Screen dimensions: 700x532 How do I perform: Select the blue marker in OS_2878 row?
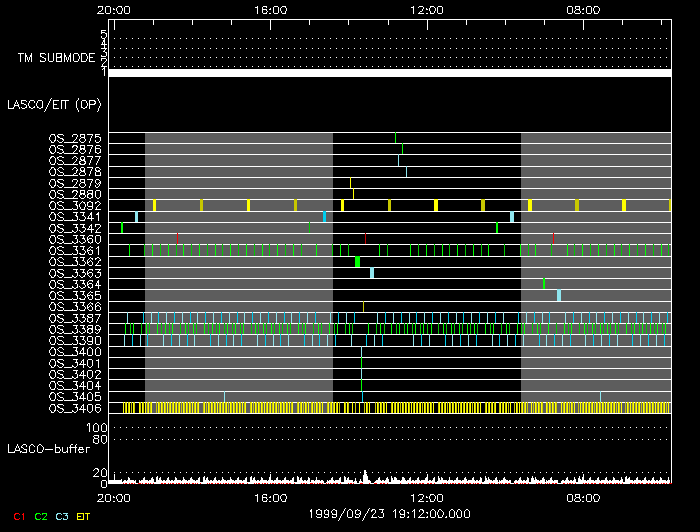point(406,171)
